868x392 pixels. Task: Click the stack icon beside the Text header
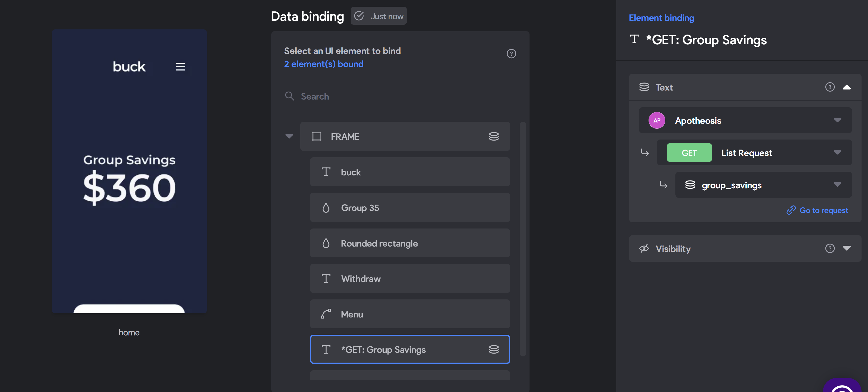click(644, 87)
